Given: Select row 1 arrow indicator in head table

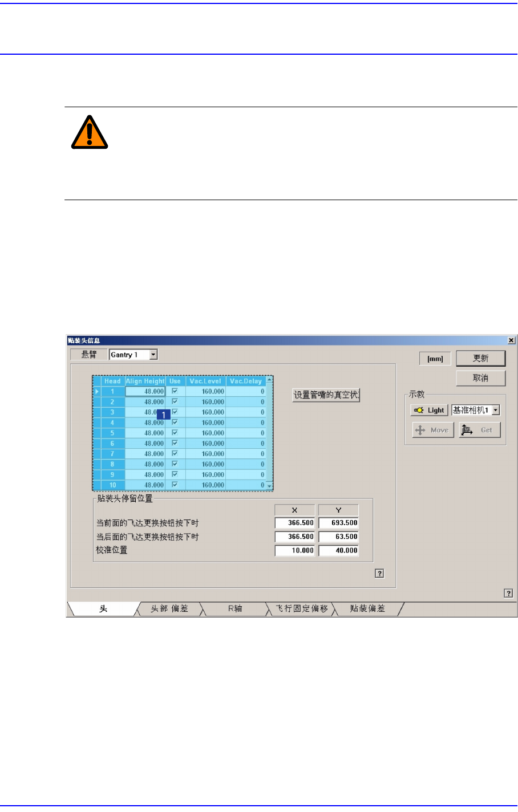Looking at the screenshot, I should 98,392.
